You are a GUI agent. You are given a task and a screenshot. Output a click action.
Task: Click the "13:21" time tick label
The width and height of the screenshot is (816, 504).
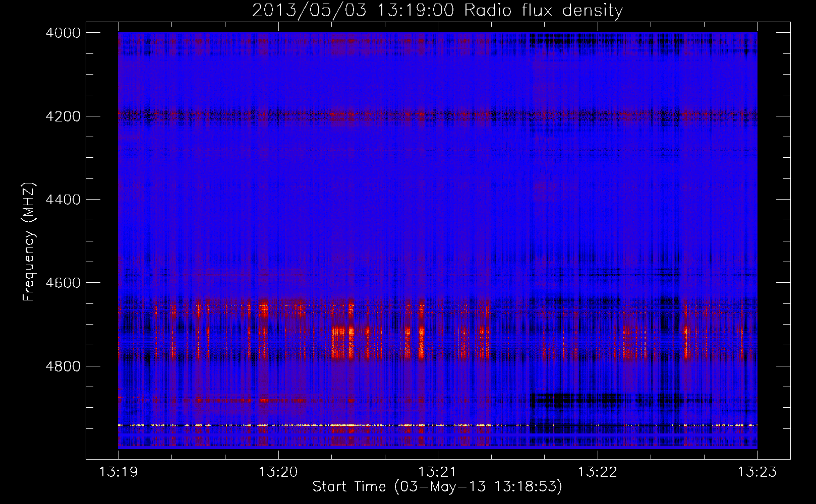[x=438, y=472]
